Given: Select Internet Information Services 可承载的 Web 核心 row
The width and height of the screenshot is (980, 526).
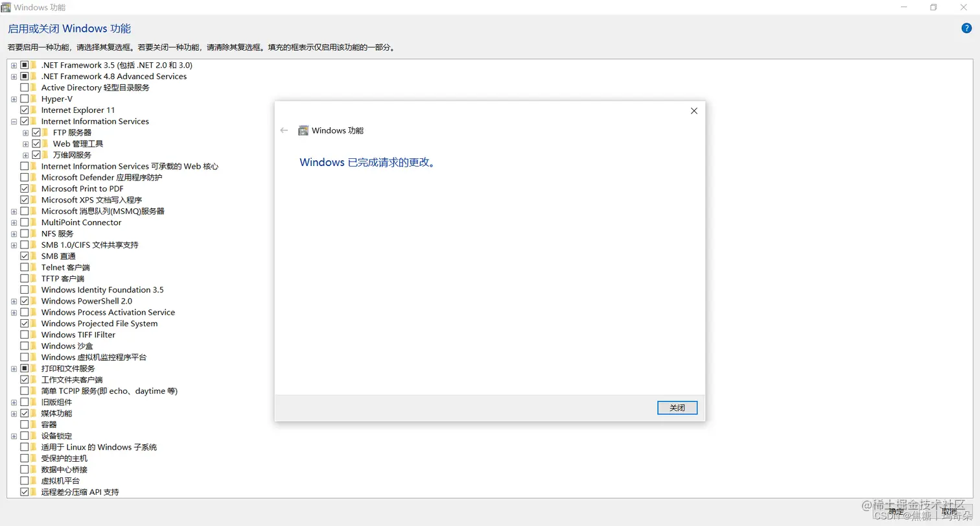Looking at the screenshot, I should [130, 166].
